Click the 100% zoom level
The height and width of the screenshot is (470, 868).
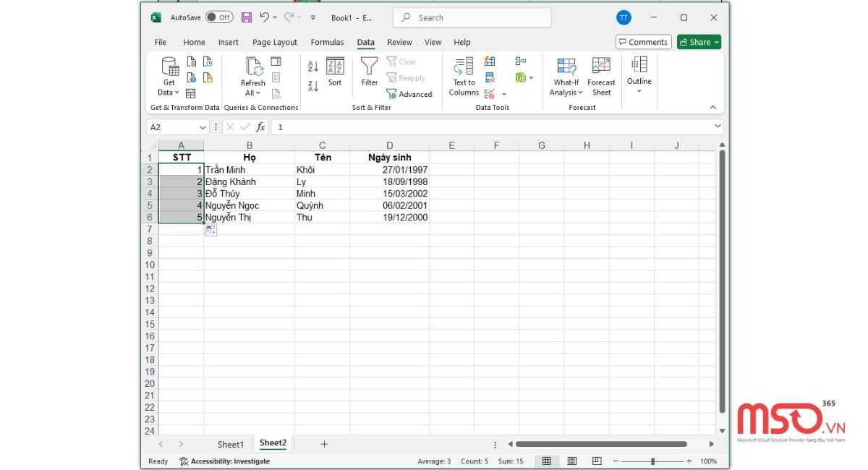tap(709, 461)
